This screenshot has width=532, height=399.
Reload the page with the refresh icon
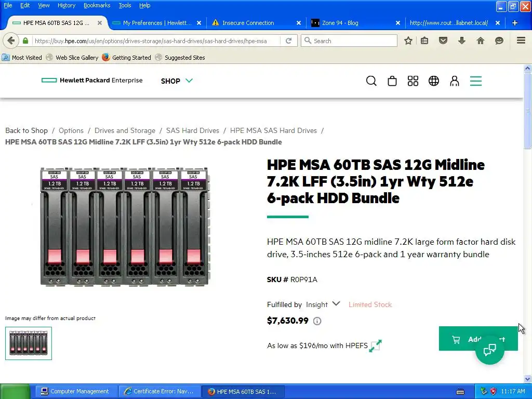[289, 41]
